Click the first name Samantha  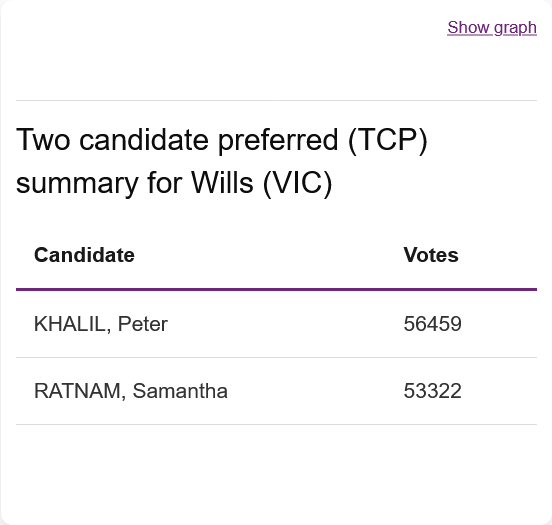180,391
